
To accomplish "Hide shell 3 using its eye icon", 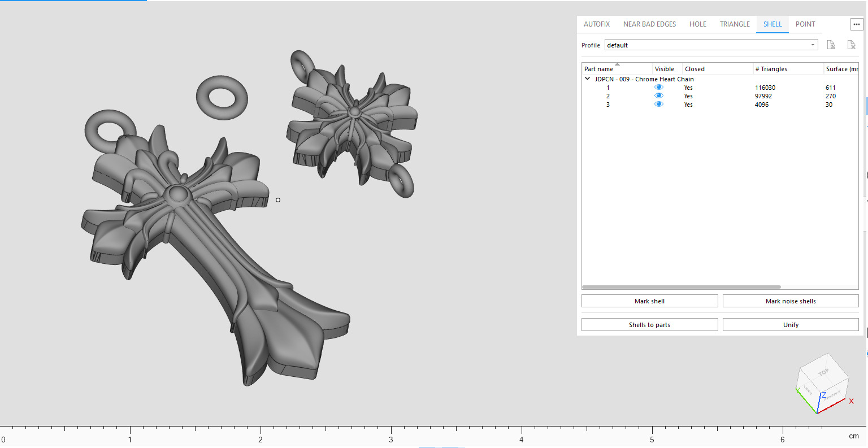I will coord(658,105).
